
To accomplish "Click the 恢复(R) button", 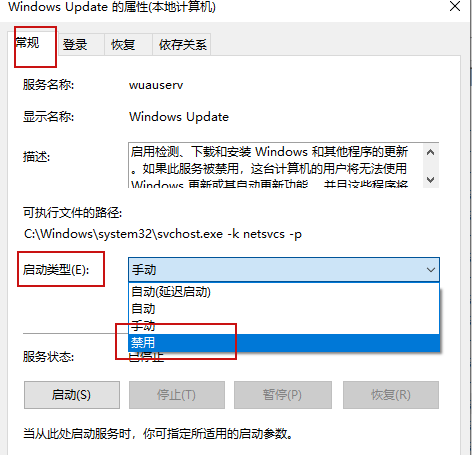I will [x=391, y=395].
